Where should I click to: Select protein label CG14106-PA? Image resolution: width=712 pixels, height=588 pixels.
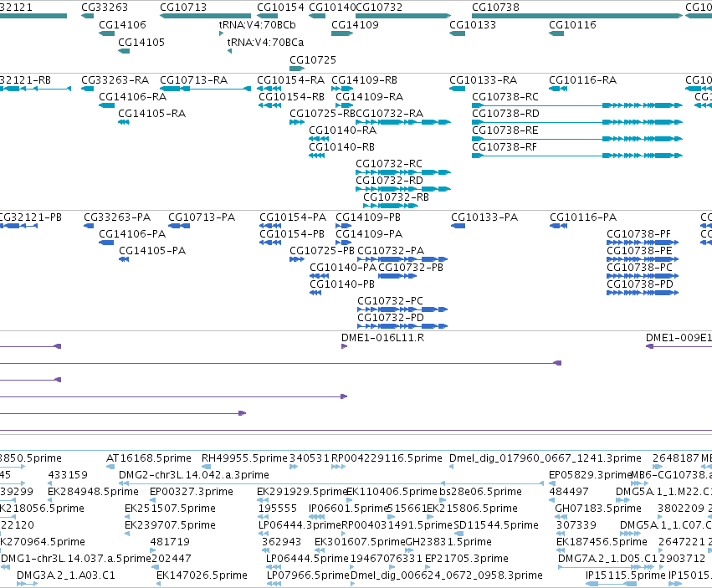132,234
